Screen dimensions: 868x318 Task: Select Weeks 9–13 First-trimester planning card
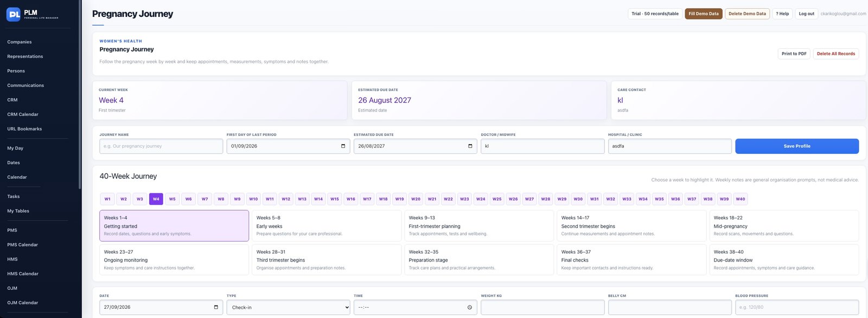pos(479,226)
